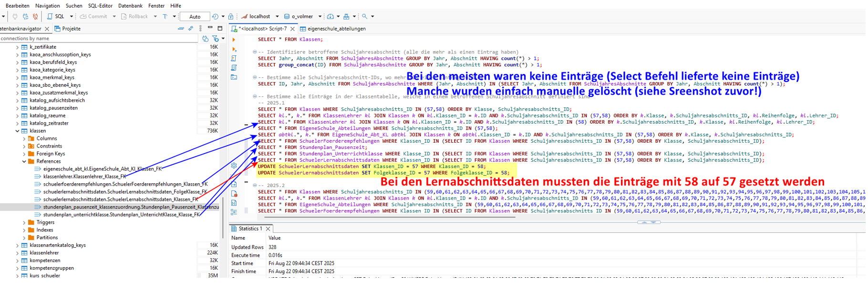This screenshot has width=868, height=283.
Task: Collapse the klassen table tree node
Action: pos(18,131)
